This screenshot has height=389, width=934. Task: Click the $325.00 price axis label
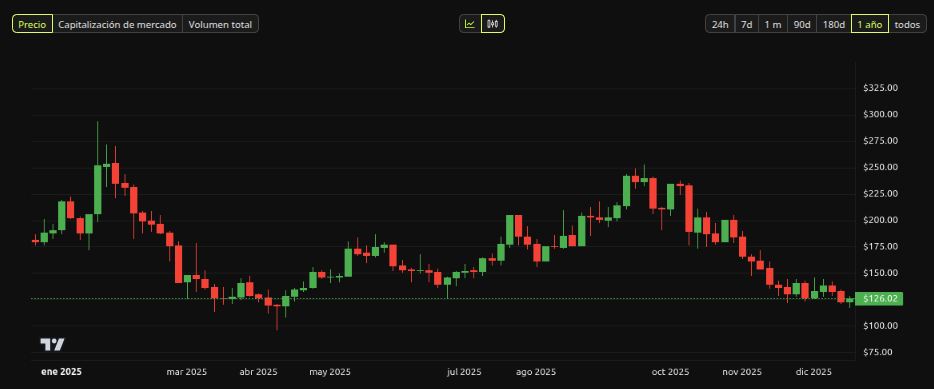coord(880,88)
